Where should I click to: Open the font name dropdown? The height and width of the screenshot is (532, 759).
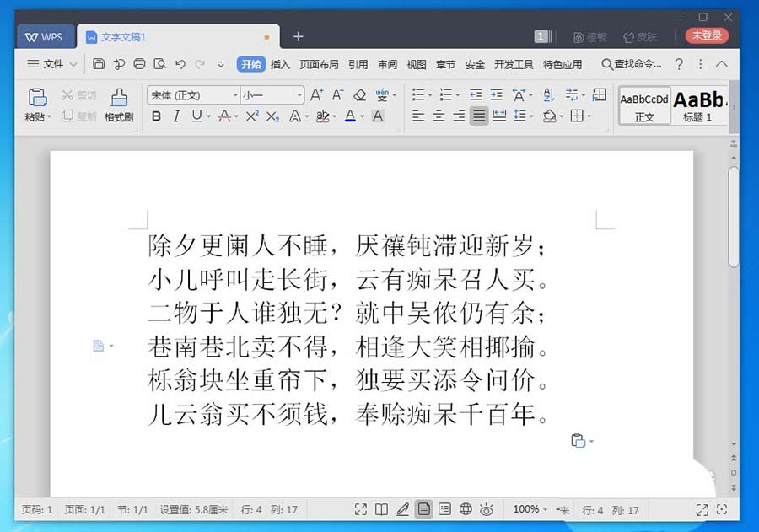point(236,94)
